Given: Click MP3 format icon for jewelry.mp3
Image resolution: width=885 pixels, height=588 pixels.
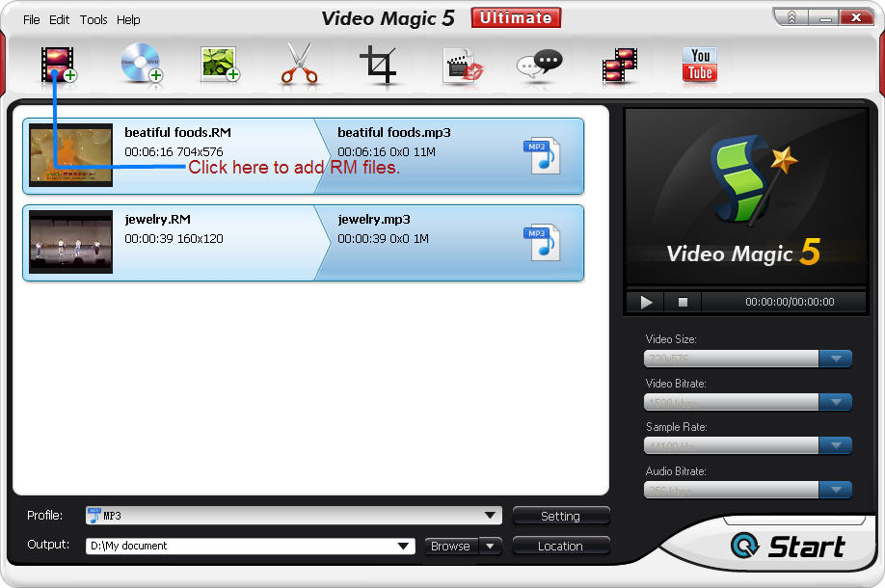Looking at the screenshot, I should 542,243.
